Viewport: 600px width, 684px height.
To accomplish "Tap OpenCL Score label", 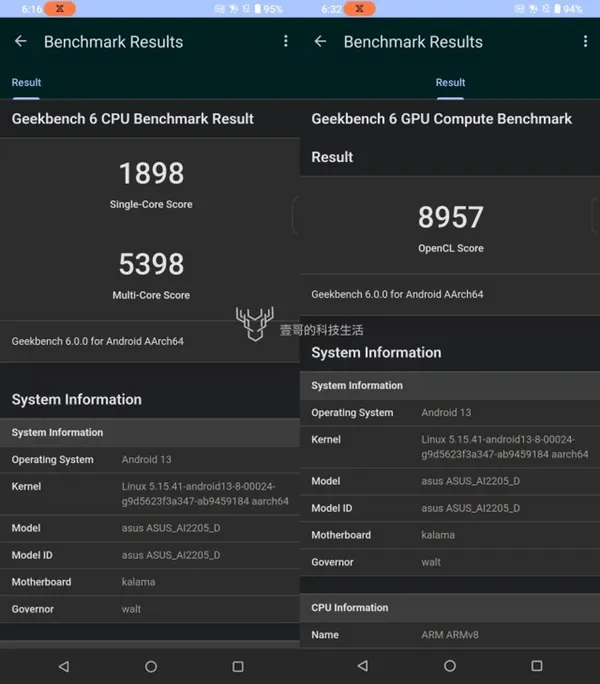I will pos(451,248).
